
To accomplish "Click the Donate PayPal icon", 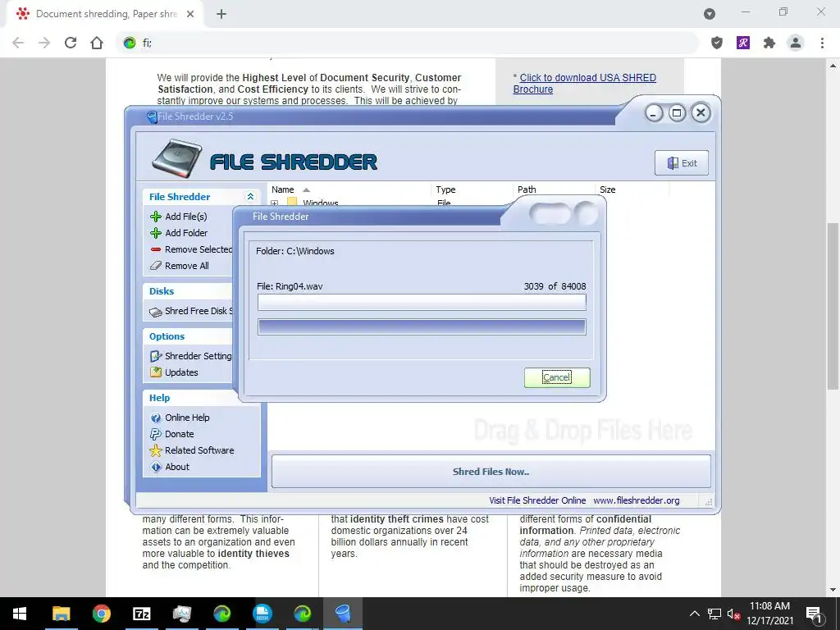I will tap(156, 434).
